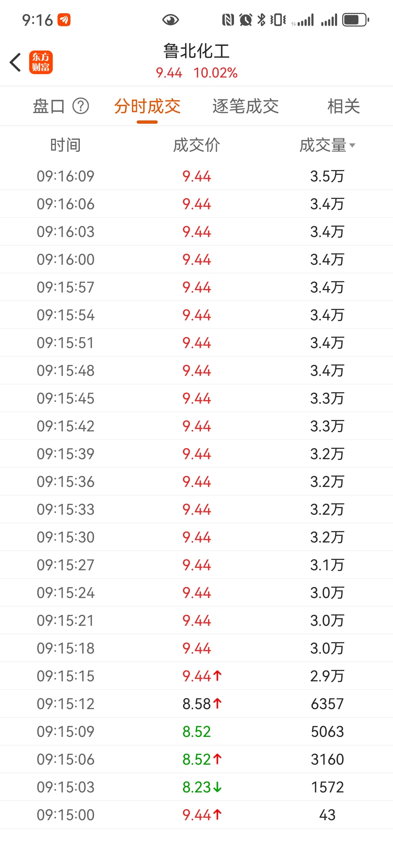
Task: Switch to the 逐笔成交 tab
Action: click(246, 106)
